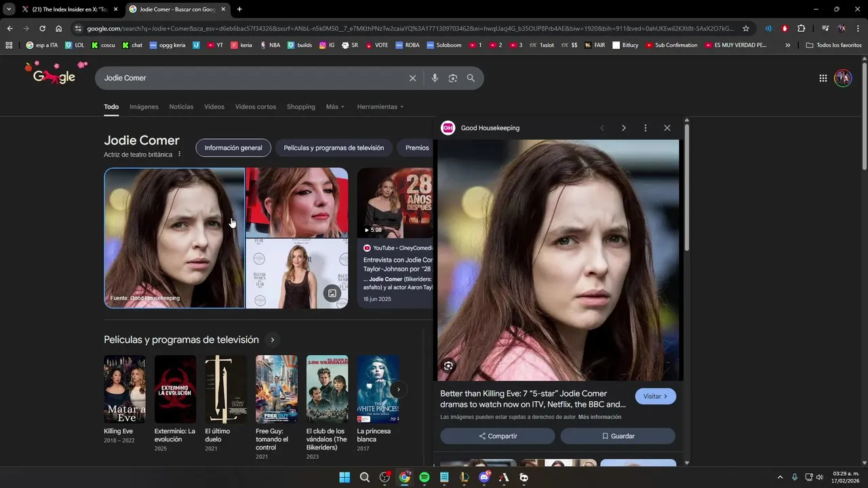Expand Películas y programas de televisión section

272,340
